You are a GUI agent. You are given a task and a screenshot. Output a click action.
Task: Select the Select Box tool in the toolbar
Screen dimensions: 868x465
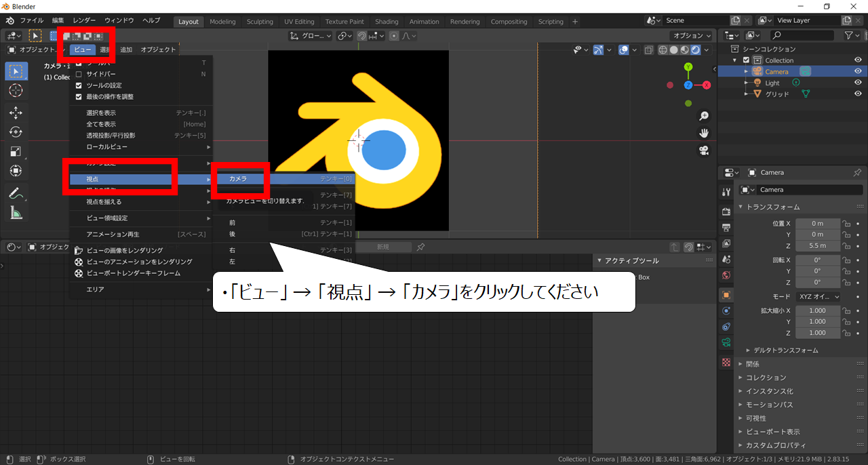pyautogui.click(x=17, y=71)
